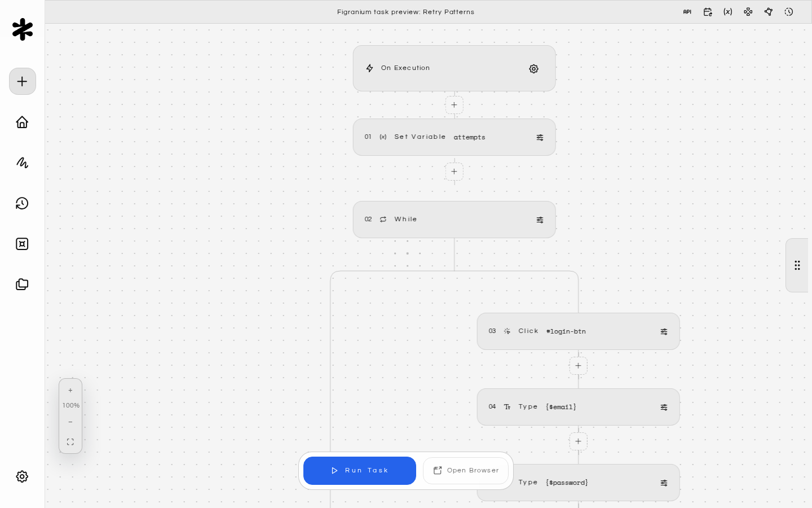Open While step options sliders
Screen dimensions: 812x508
pyautogui.click(x=540, y=220)
